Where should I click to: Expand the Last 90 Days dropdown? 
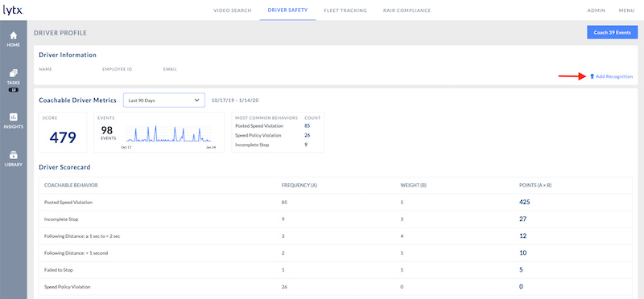click(164, 100)
